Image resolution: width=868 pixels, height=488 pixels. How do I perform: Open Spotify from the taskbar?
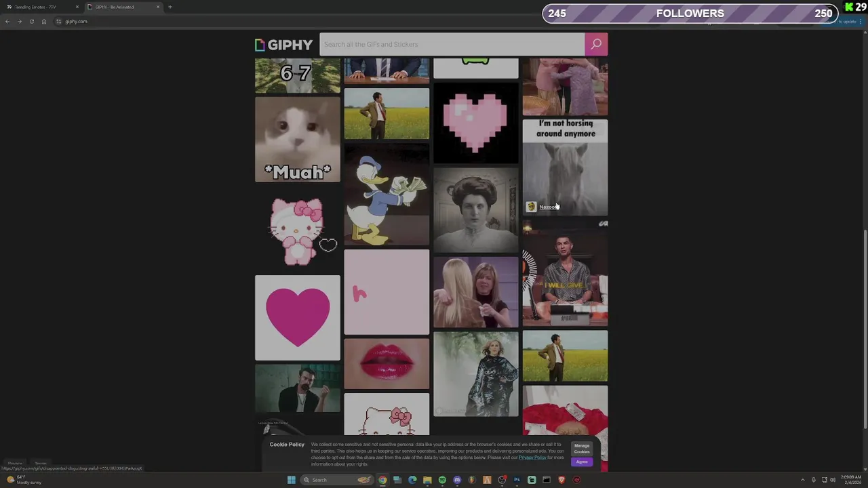pyautogui.click(x=442, y=480)
